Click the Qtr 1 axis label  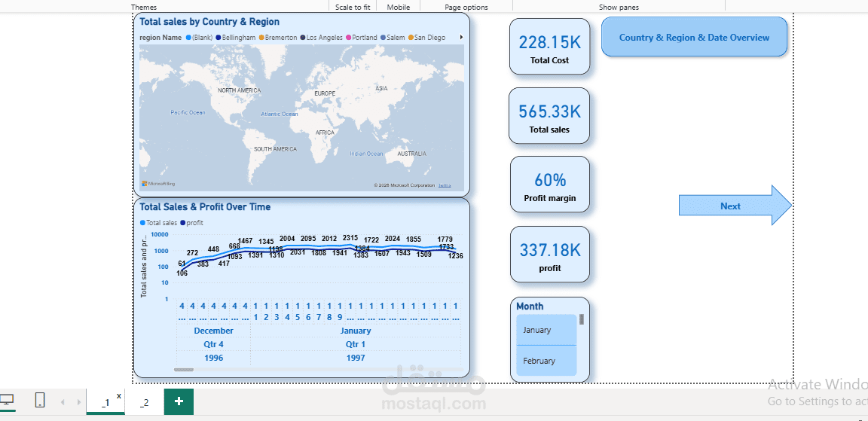356,344
